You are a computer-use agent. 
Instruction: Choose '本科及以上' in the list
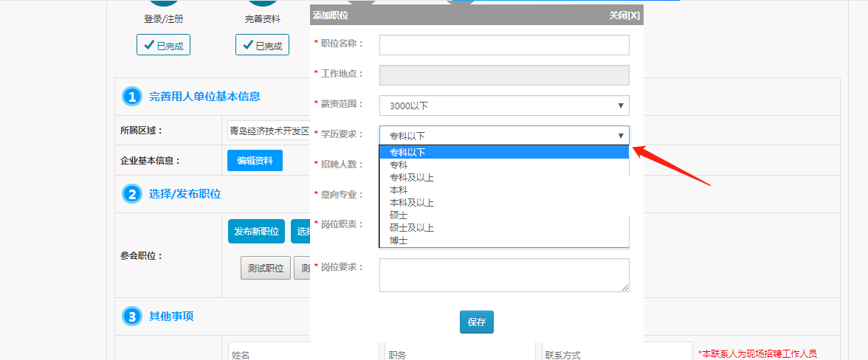(412, 203)
